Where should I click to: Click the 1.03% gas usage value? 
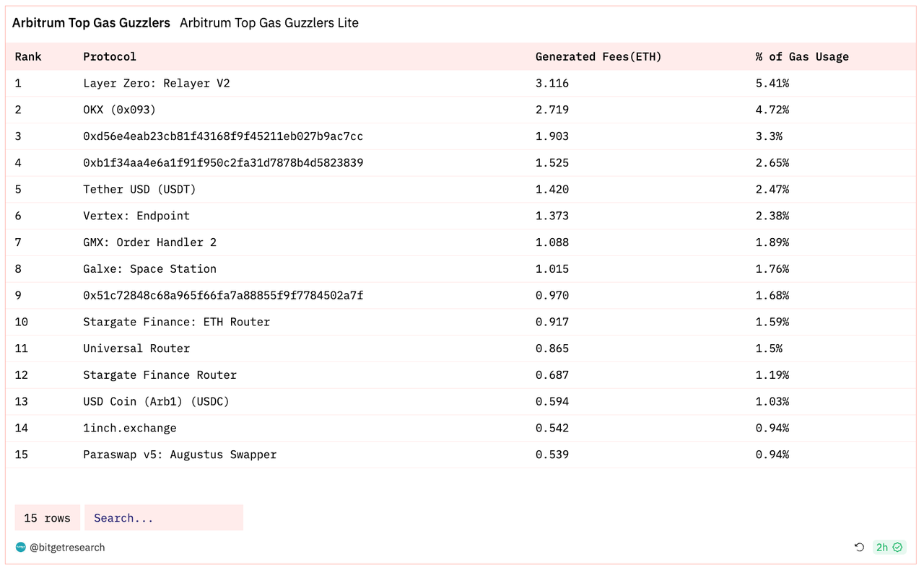coord(772,401)
